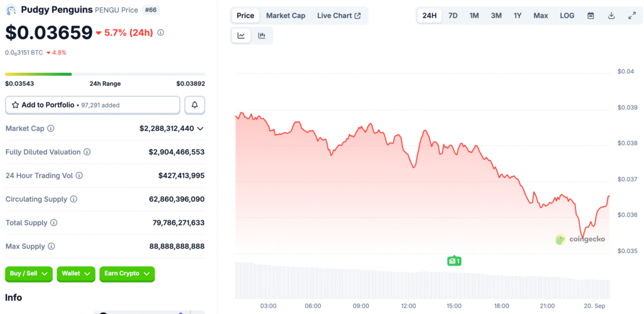
Task: Click the 24h Range price bar
Action: coord(105,74)
